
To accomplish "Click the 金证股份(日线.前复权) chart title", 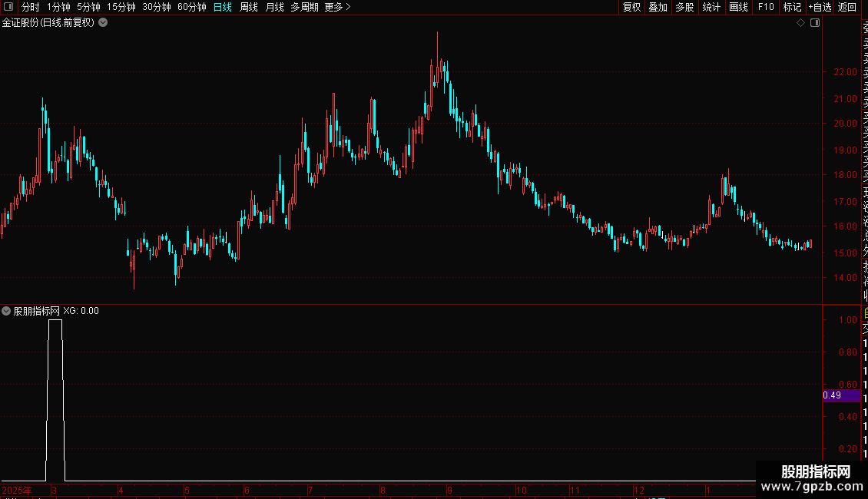I will click(x=48, y=23).
